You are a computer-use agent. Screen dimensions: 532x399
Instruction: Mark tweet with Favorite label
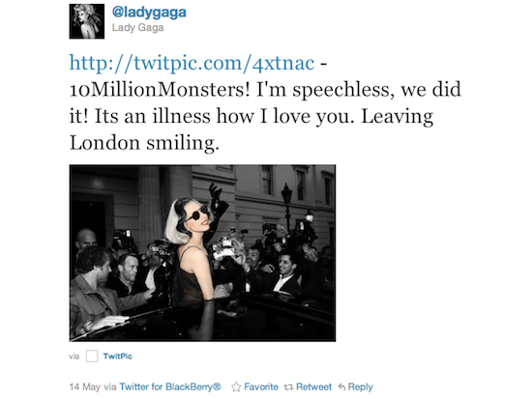tap(261, 386)
